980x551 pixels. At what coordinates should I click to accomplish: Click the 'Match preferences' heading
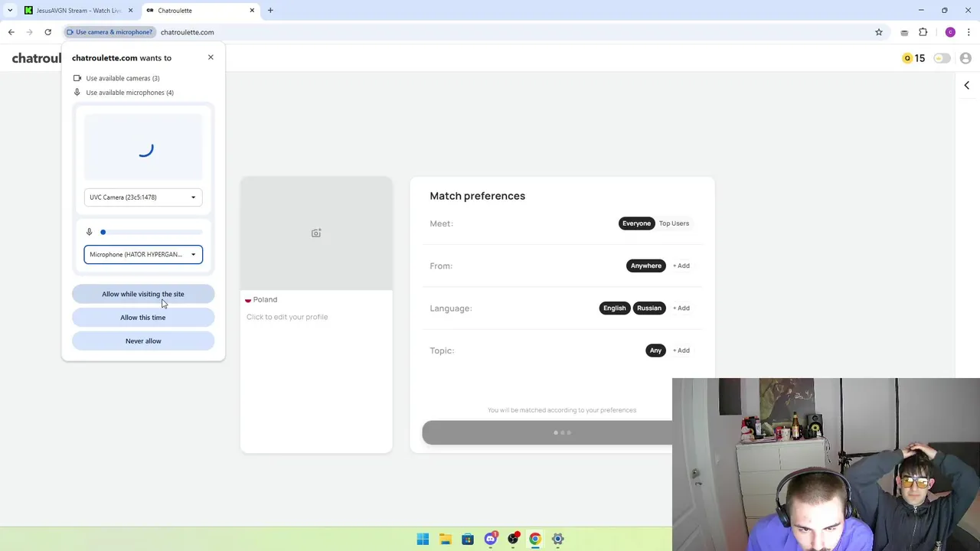(x=477, y=196)
